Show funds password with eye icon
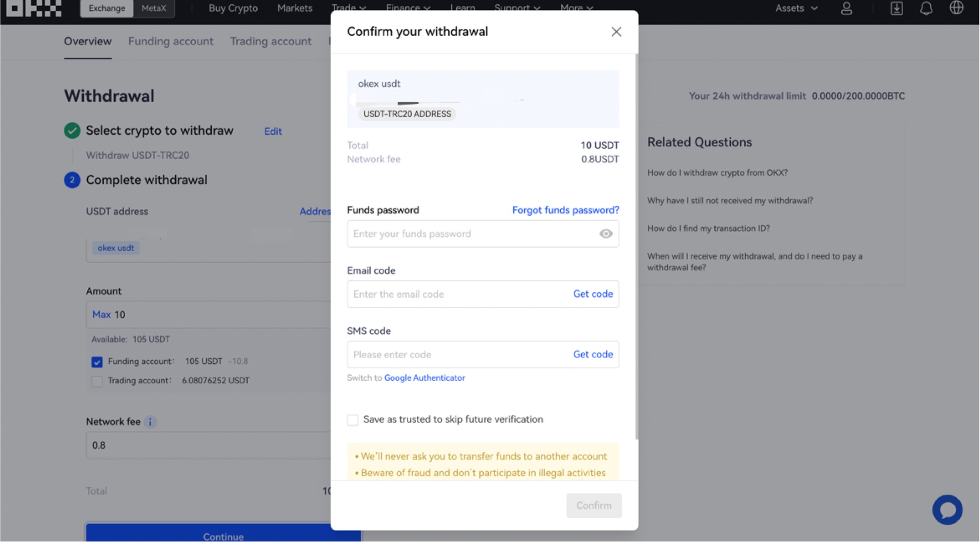The image size is (980, 542). [x=606, y=234]
